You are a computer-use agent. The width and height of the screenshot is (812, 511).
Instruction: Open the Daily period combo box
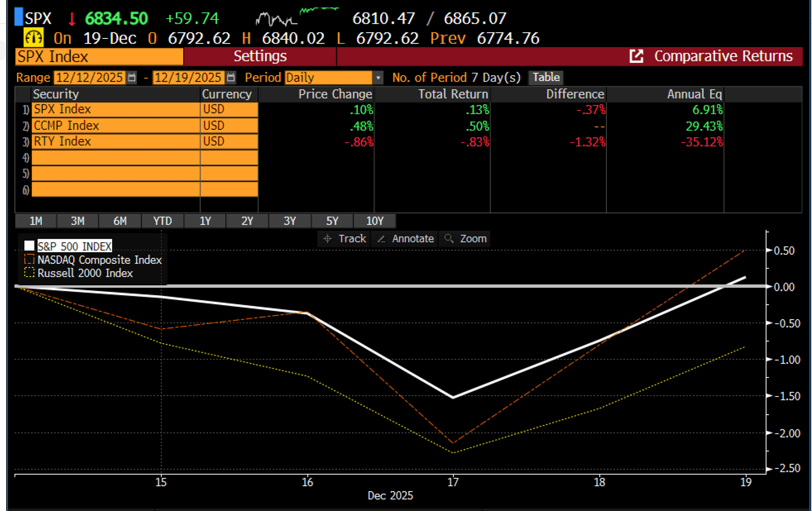coord(328,78)
